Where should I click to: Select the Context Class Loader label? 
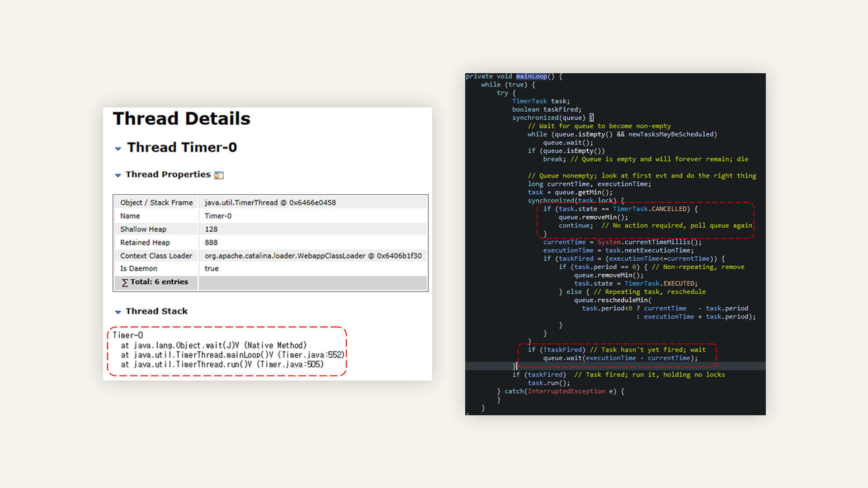click(x=156, y=256)
